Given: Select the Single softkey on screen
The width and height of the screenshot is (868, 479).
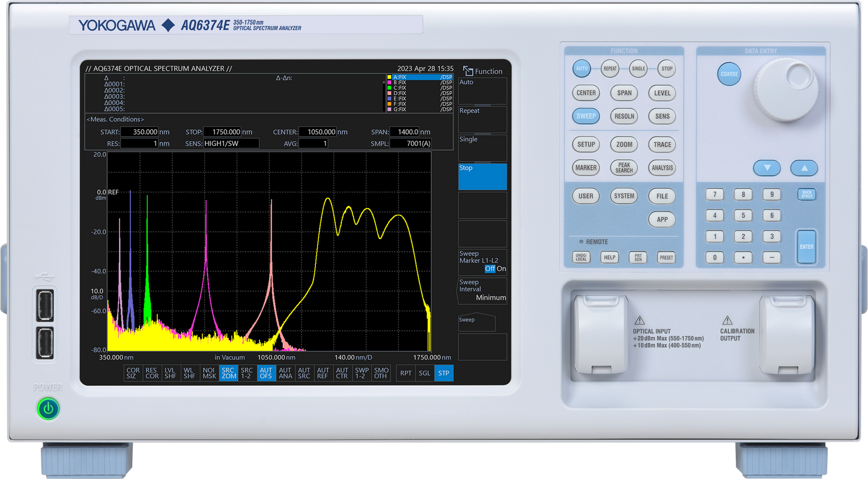Looking at the screenshot, I should [482, 148].
